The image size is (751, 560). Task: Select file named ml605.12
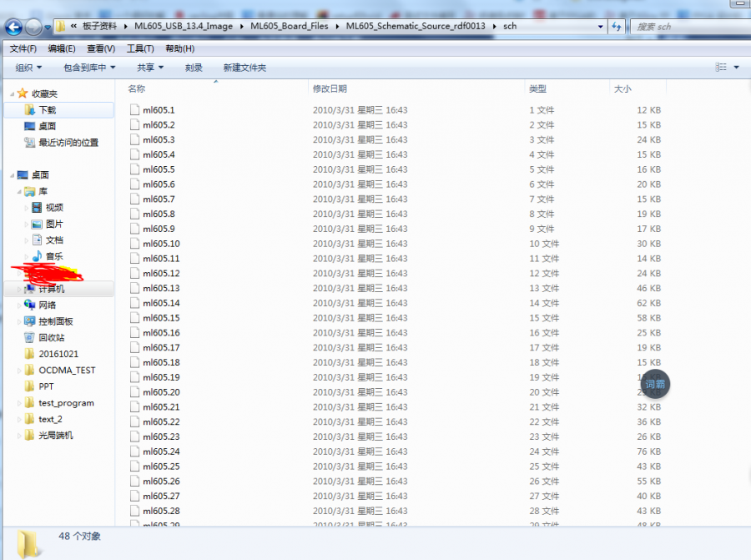(161, 274)
